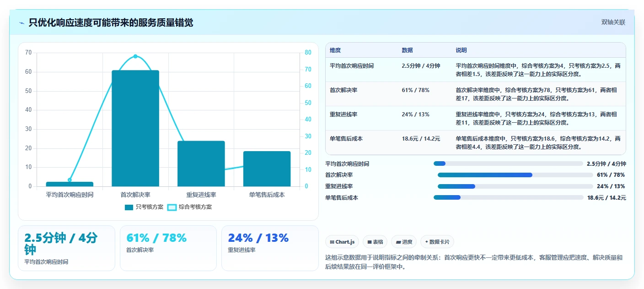The height and width of the screenshot is (289, 644).
Task: Select the 进度 tag
Action: click(x=404, y=242)
